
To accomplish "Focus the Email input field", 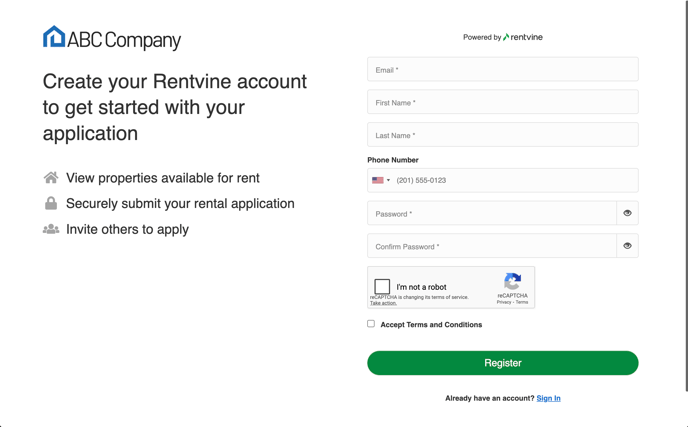I will (x=502, y=70).
